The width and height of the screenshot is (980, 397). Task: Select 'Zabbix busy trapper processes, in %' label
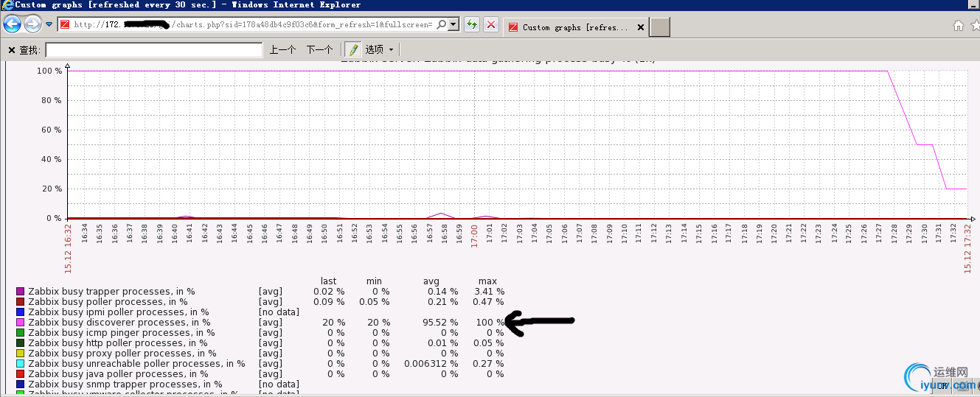[x=111, y=292]
